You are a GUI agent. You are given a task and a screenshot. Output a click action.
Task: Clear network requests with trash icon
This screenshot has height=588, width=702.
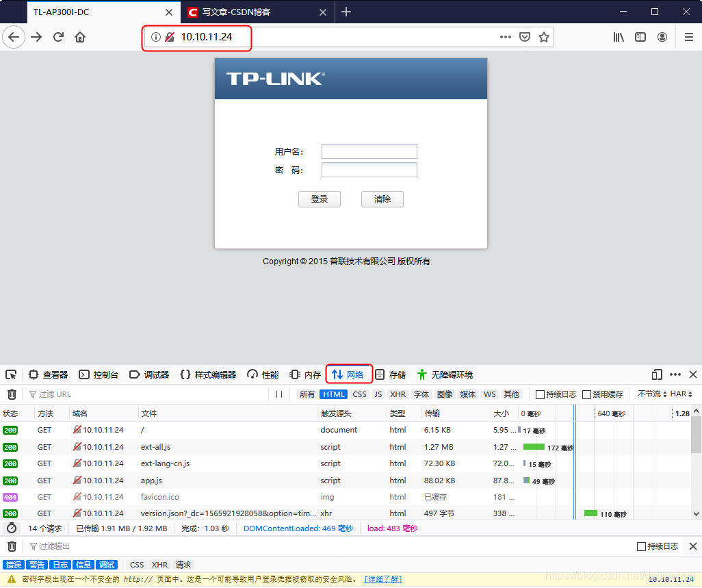12,394
